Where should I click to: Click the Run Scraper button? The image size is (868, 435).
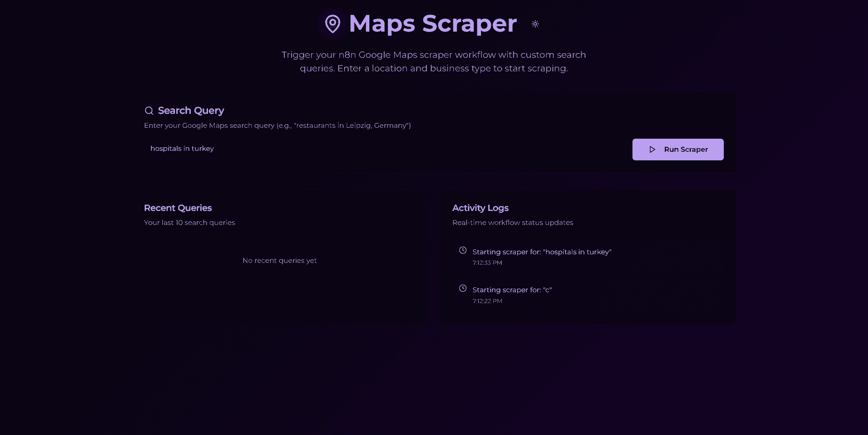pyautogui.click(x=678, y=150)
